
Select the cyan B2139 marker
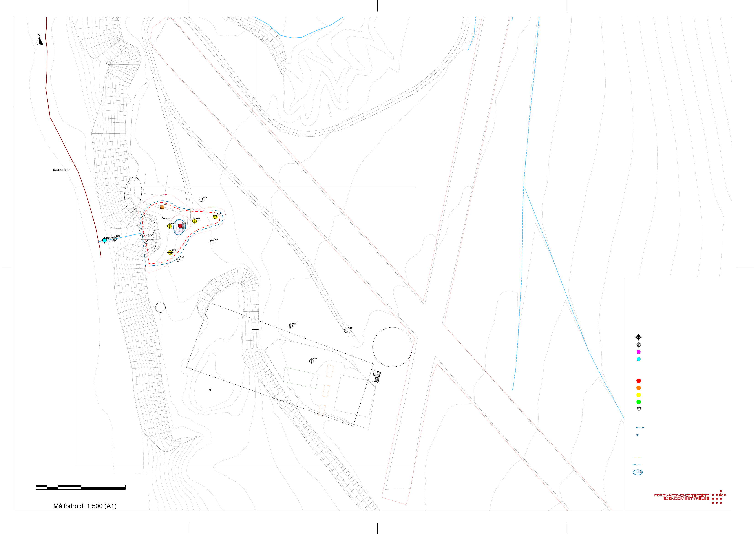point(104,240)
